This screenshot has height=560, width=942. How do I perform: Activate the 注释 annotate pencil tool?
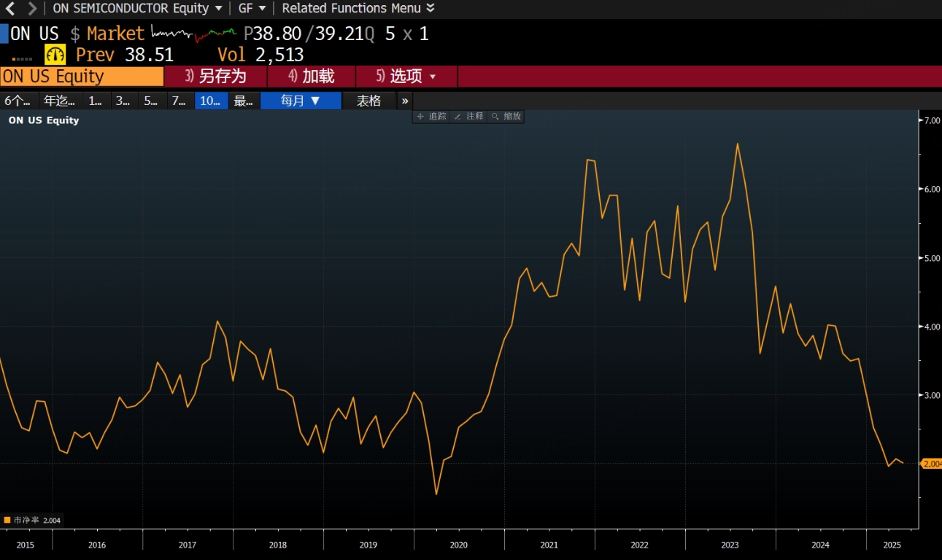coord(468,117)
